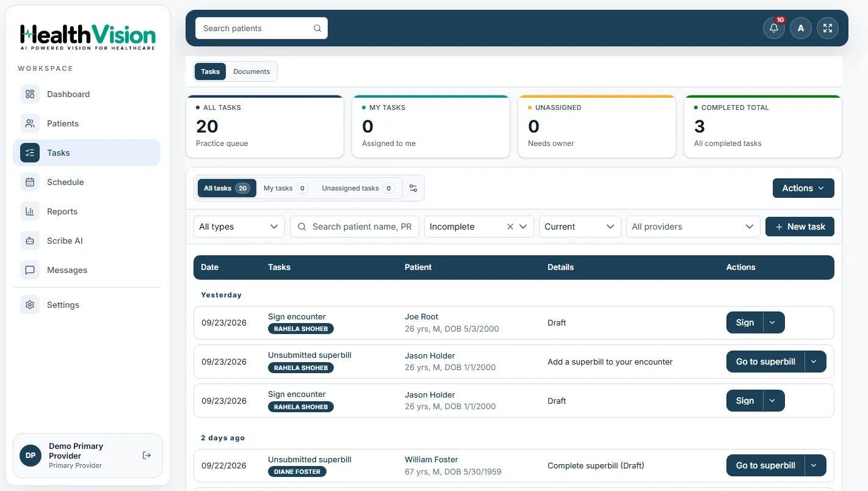Viewport: 868px width, 491px height.
Task: Click the logout icon beside Demo Primary Provider
Action: (x=146, y=456)
